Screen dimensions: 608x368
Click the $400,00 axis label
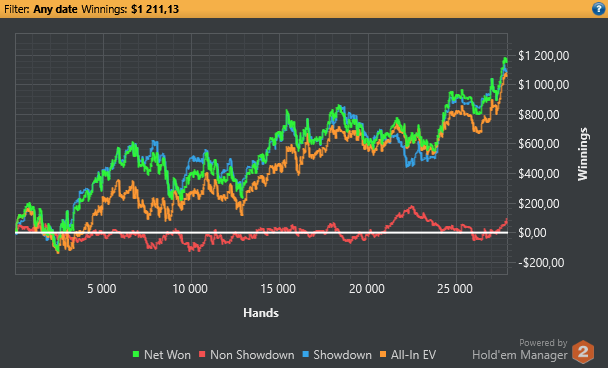pos(539,173)
